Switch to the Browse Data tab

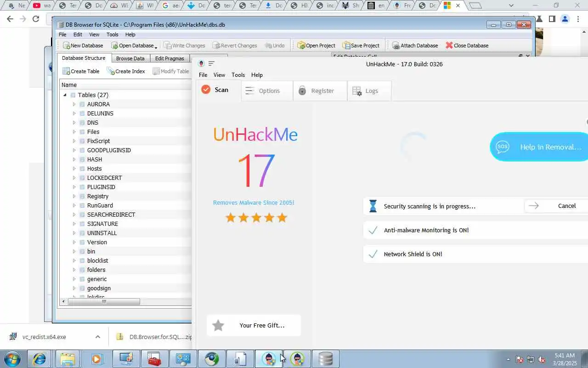(x=130, y=58)
